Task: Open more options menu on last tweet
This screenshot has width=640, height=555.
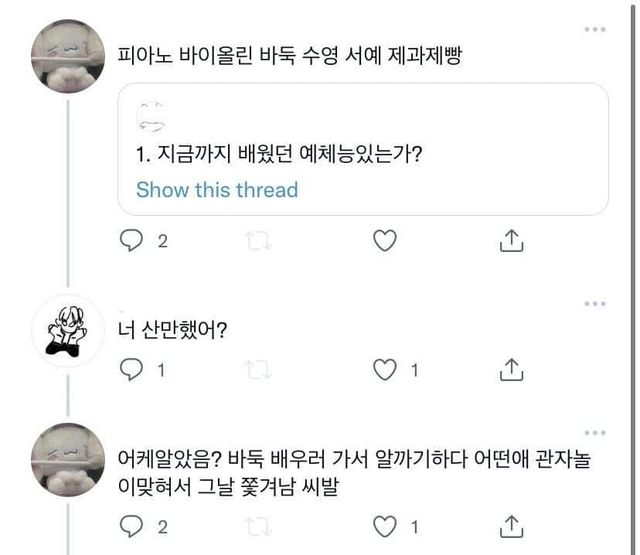Action: [x=597, y=433]
